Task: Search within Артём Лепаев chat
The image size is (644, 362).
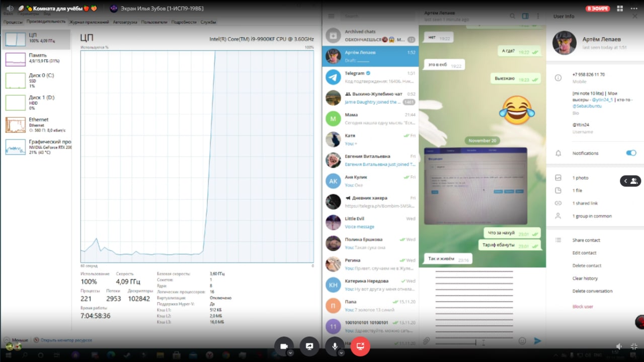Action: click(x=513, y=16)
